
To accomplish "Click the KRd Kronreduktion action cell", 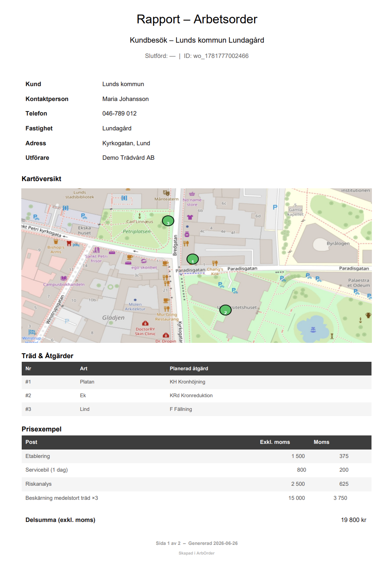I will click(191, 396).
